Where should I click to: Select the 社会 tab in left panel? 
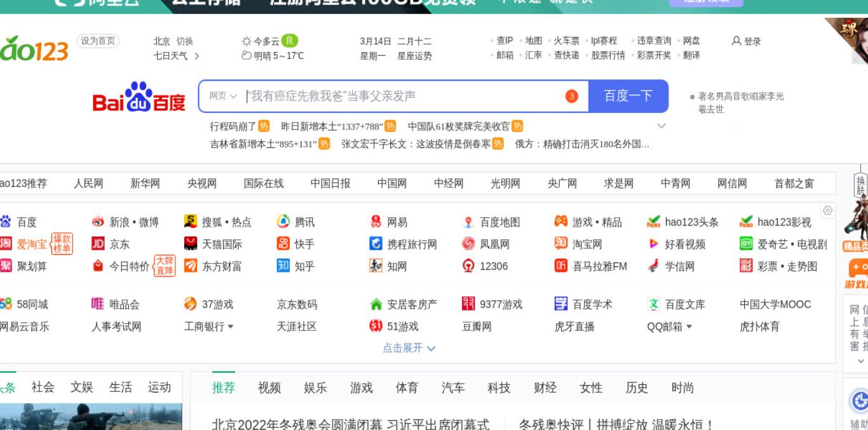[43, 387]
